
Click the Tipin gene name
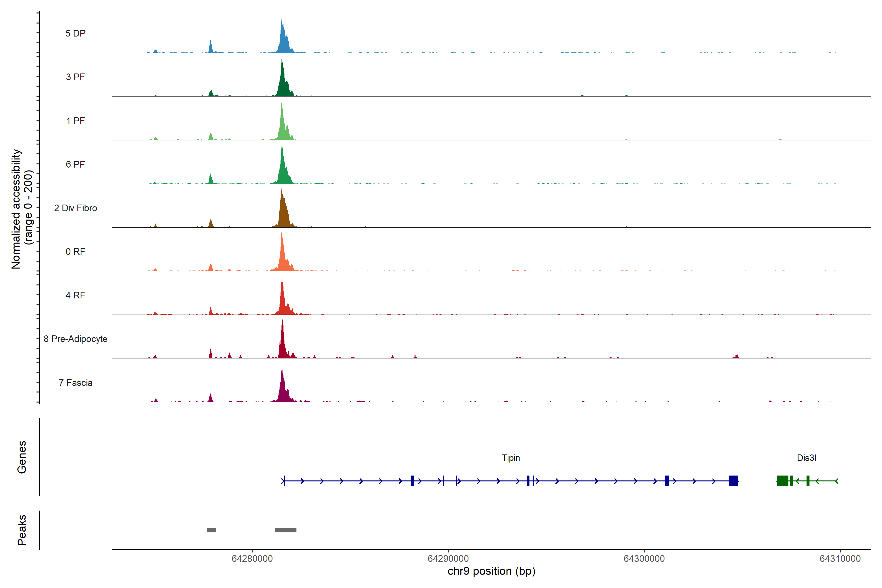click(x=511, y=458)
